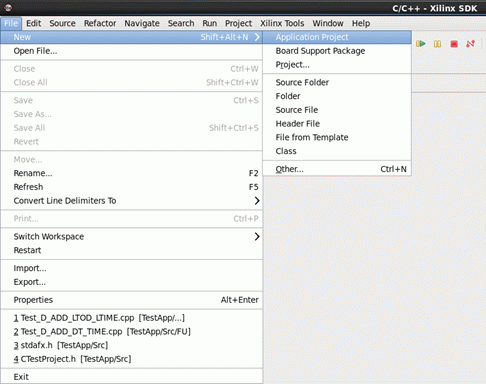Open the Search menu
This screenshot has height=384, width=486.
click(x=181, y=23)
